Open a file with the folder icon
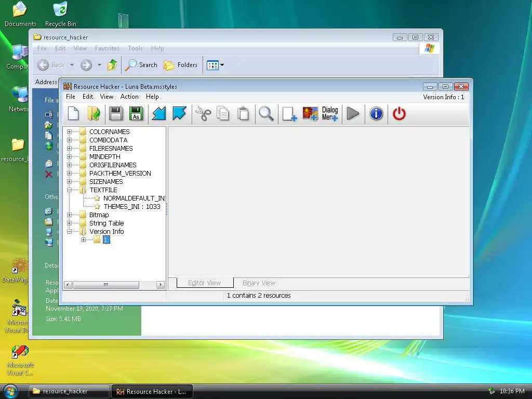This screenshot has height=399, width=532. 94,114
